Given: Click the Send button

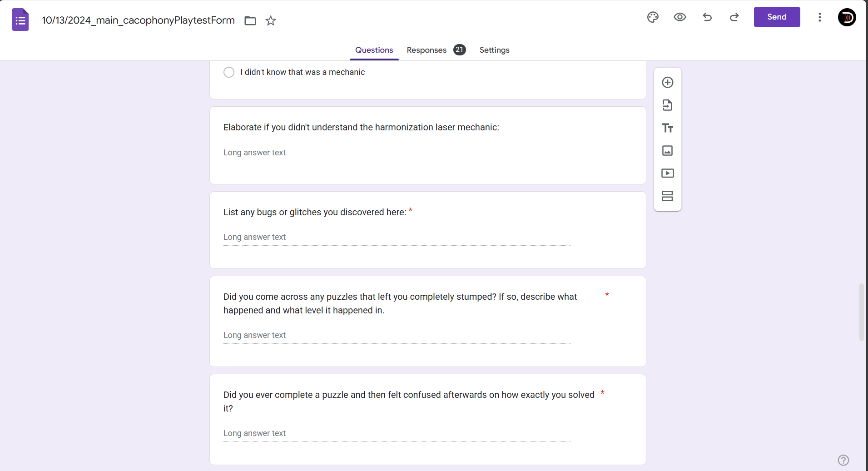Looking at the screenshot, I should point(777,17).
